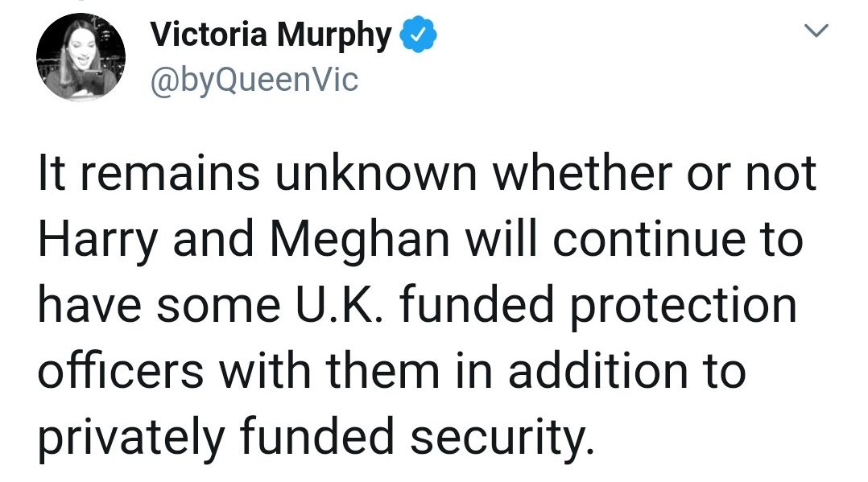Click the blue verified badge
Image resolution: width=868 pixels, height=482 pixels.
pyautogui.click(x=419, y=36)
